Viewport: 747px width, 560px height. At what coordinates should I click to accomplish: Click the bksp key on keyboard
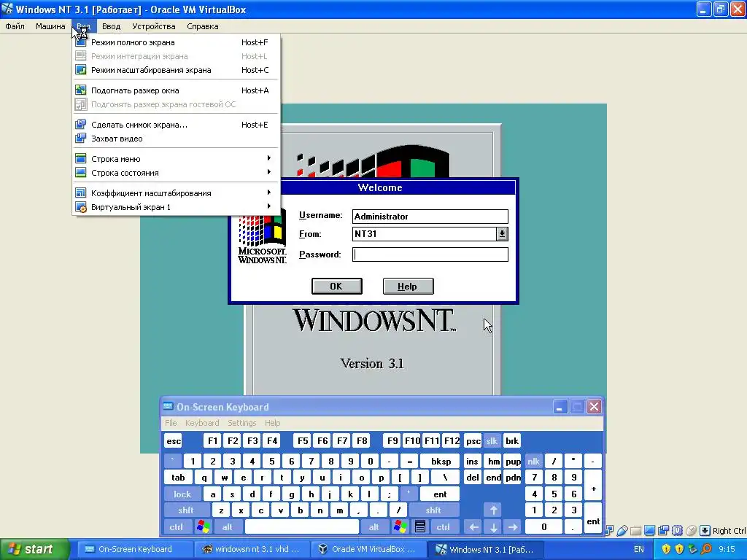441,462
